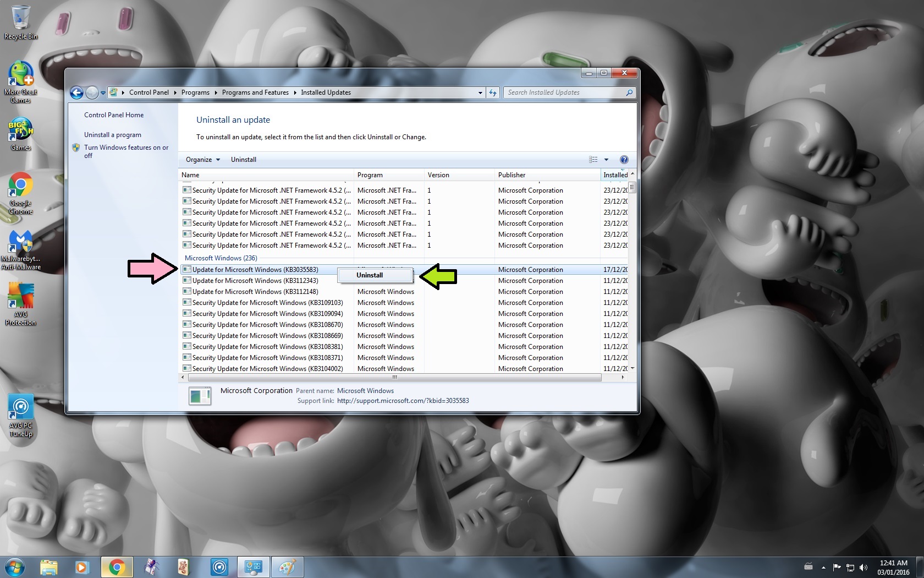Switch to Chrome on the taskbar
The height and width of the screenshot is (578, 924).
117,567
